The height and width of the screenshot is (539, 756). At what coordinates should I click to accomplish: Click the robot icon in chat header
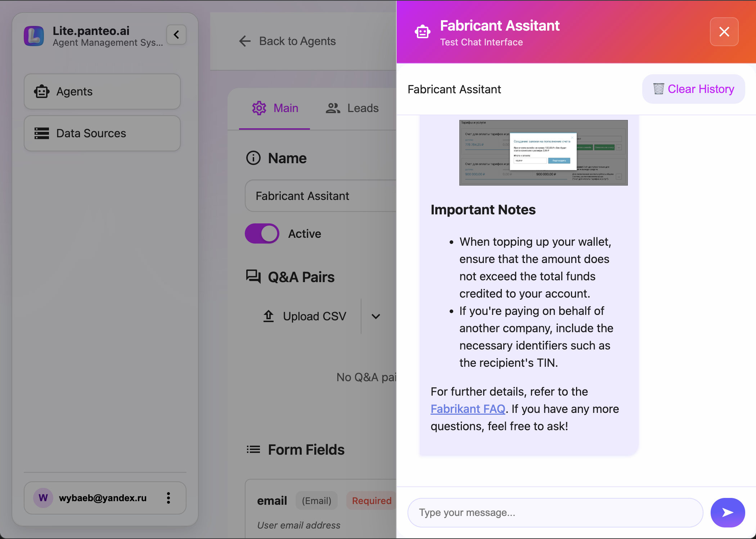point(423,32)
